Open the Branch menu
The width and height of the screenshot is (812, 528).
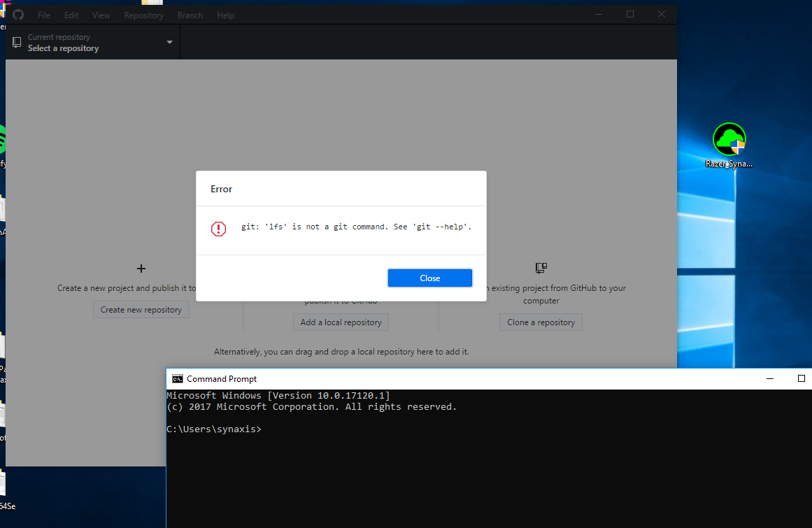point(190,15)
